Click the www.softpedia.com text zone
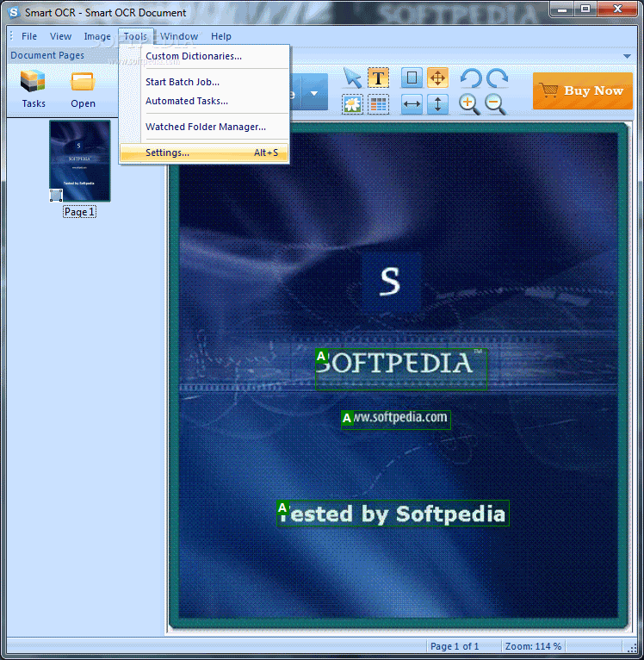644x660 pixels. click(396, 420)
